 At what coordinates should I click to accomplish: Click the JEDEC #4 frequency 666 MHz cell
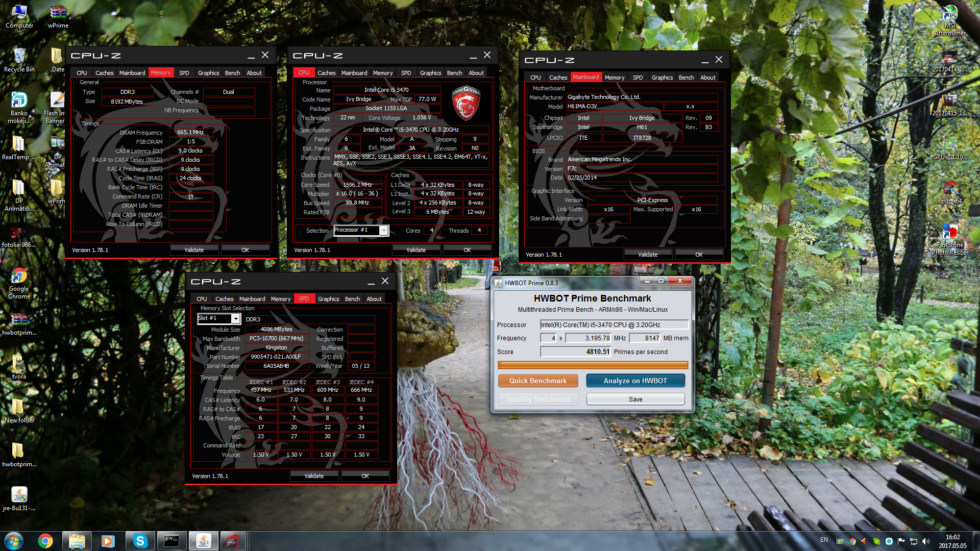coord(361,390)
